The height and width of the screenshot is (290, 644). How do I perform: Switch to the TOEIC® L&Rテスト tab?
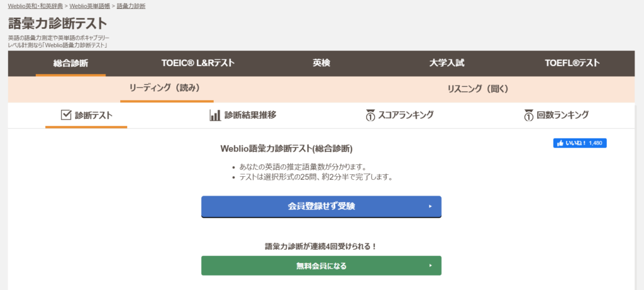pos(198,64)
